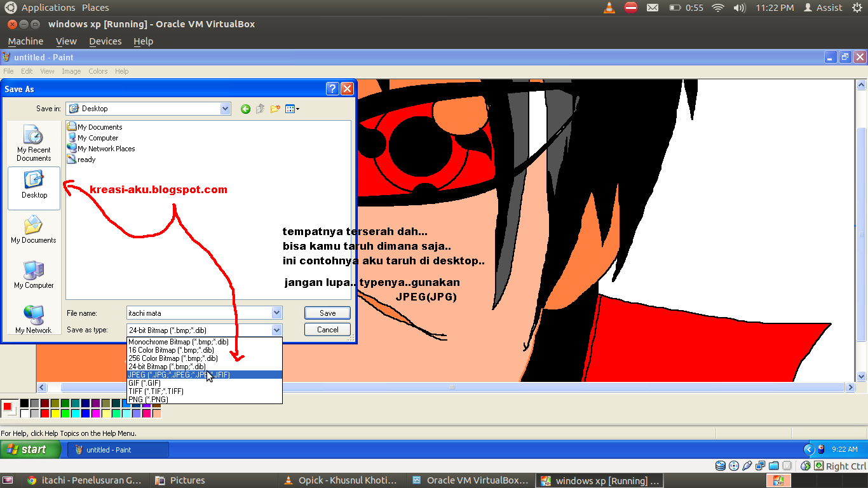Click Paint horizontal scrollbar right arrow
Viewport: 868px width, 488px height.
coord(850,387)
